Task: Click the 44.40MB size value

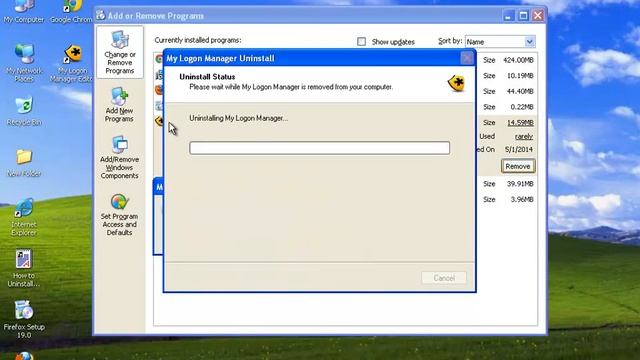Action: (520, 91)
